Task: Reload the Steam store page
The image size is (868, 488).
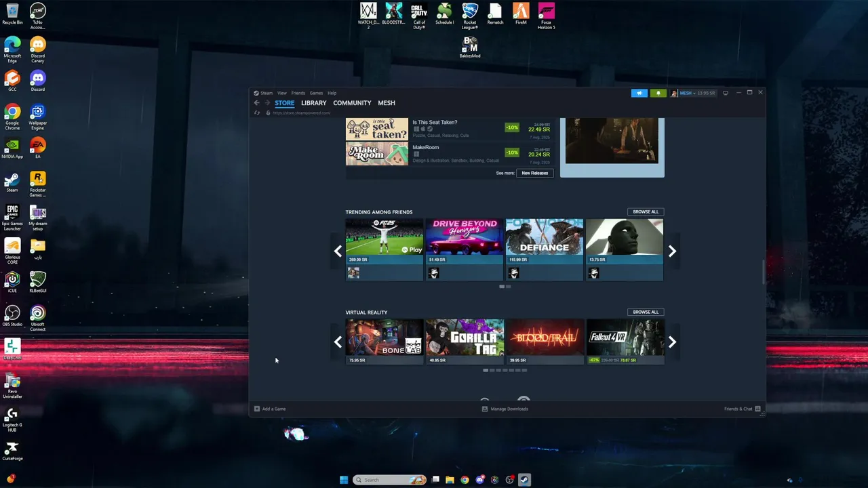Action: (256, 113)
